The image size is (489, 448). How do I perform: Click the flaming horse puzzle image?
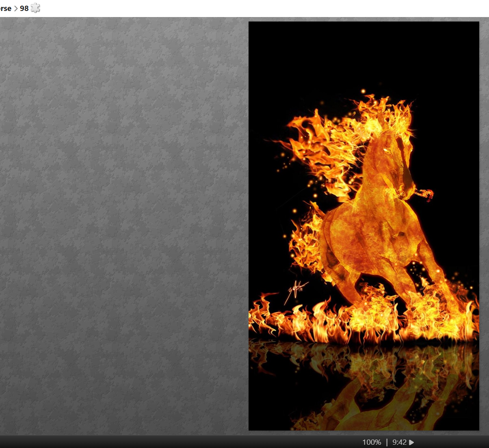(364, 226)
